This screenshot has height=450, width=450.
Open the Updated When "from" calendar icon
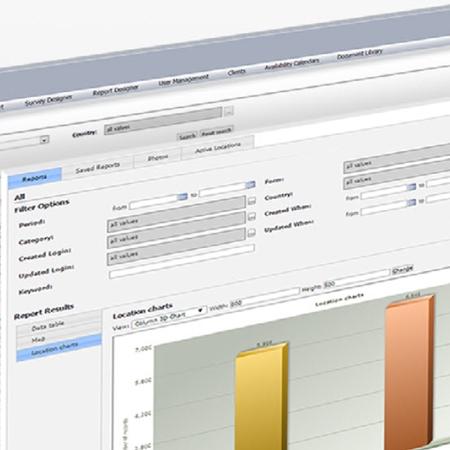(x=411, y=203)
